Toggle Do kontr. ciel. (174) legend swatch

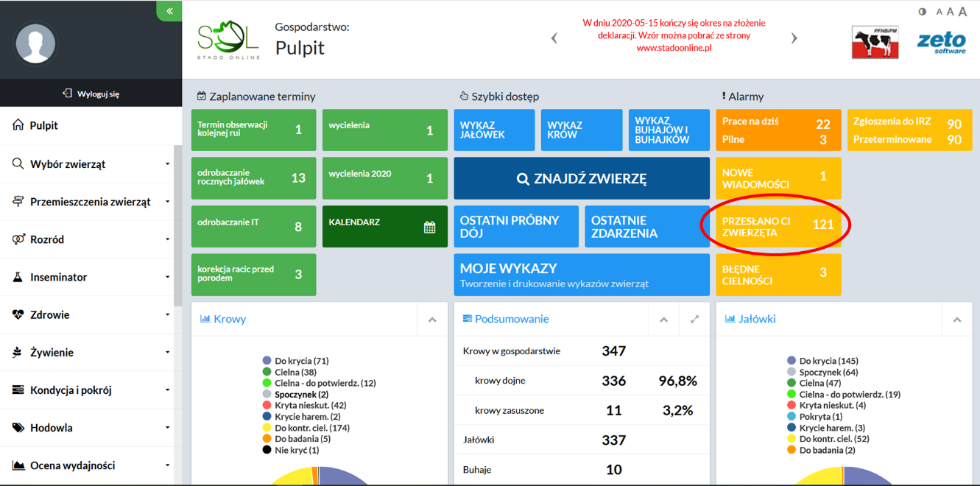(267, 427)
